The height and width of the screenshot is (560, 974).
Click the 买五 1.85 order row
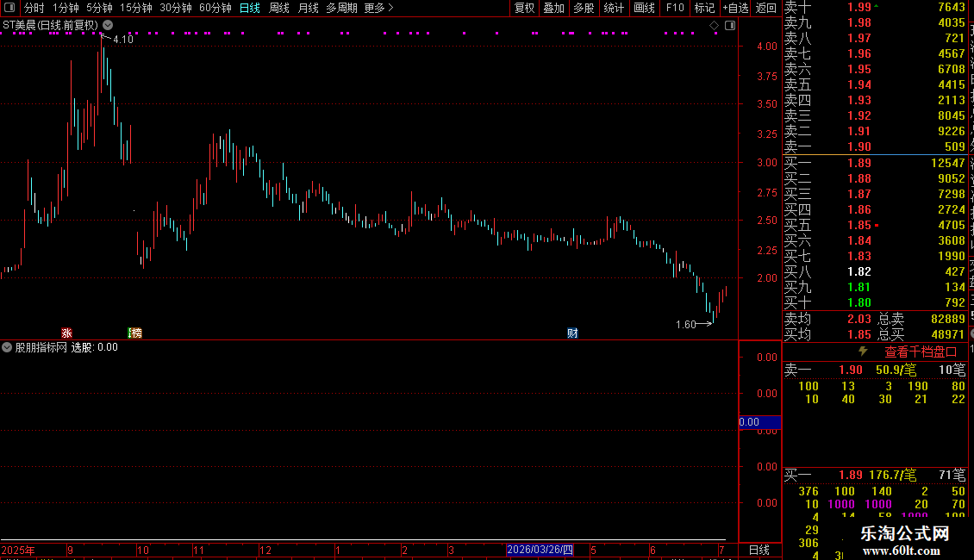point(875,225)
